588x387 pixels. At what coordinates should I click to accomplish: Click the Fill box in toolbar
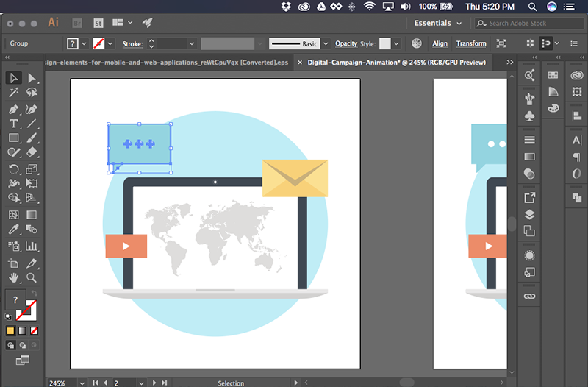point(15,299)
